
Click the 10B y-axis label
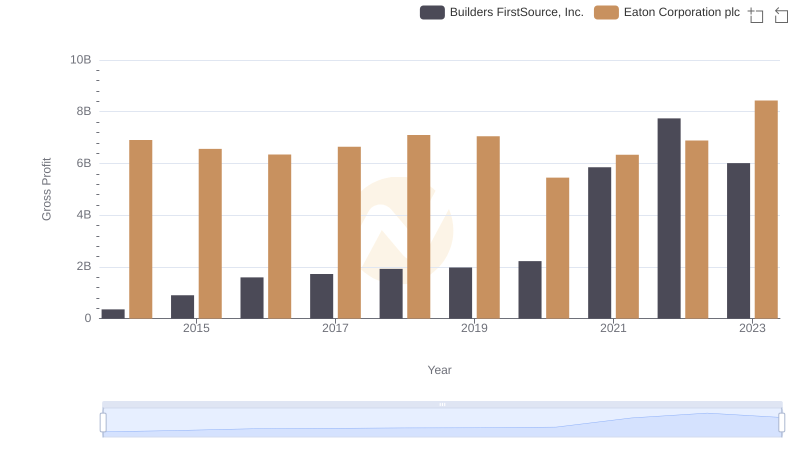pyautogui.click(x=81, y=60)
